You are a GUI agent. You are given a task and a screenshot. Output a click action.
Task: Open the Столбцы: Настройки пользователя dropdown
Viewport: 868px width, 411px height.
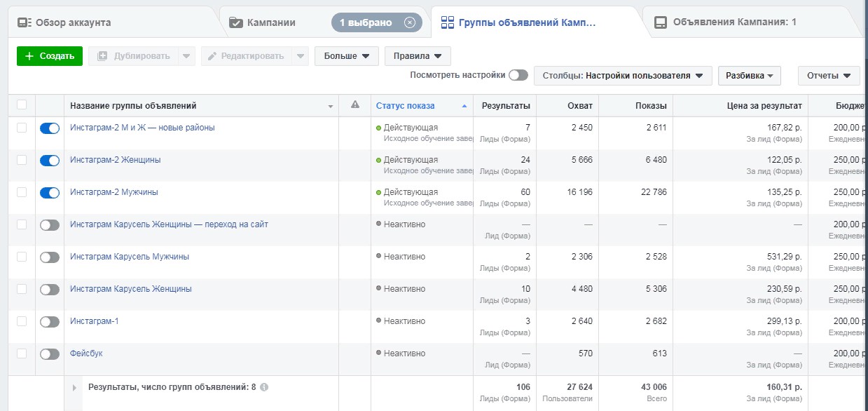click(x=623, y=76)
